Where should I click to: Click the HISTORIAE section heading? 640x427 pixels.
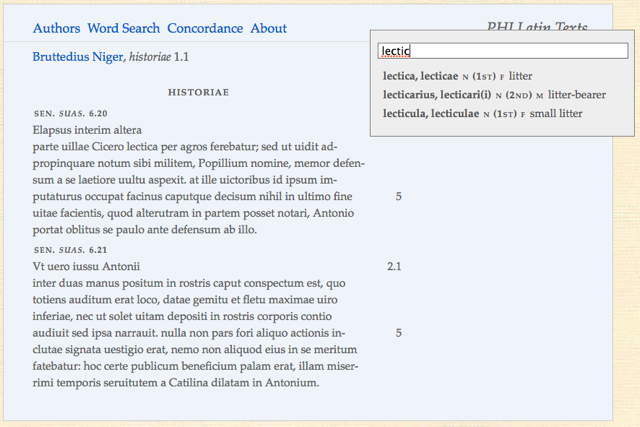(198, 92)
